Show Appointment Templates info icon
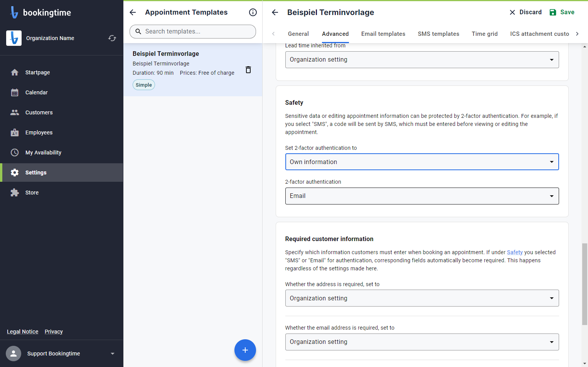This screenshot has width=588, height=367. tap(253, 12)
